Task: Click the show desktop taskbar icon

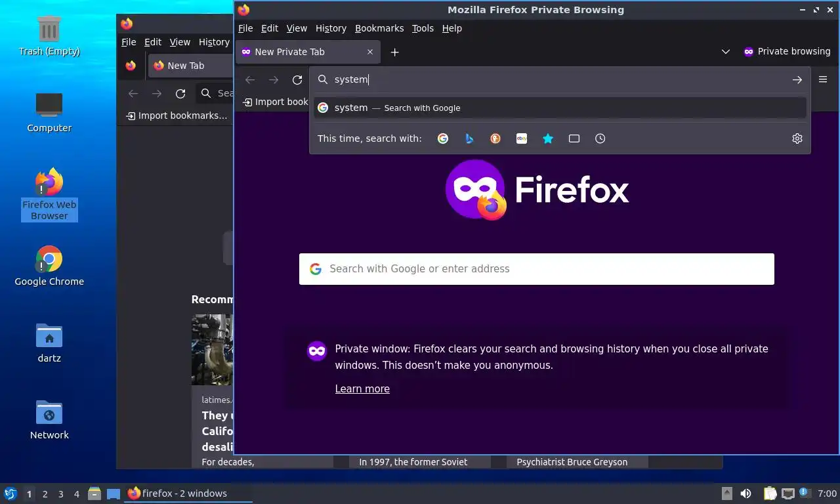Action: pyautogui.click(x=114, y=494)
